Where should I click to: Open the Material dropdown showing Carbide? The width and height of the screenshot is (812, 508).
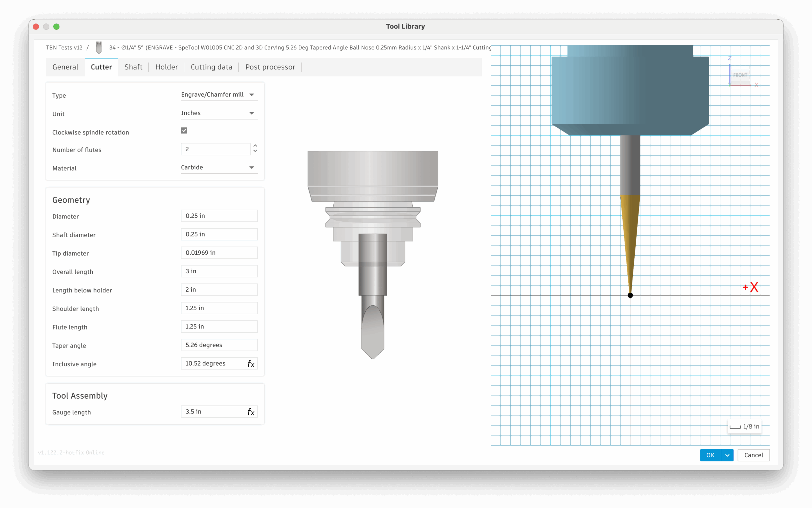click(x=219, y=167)
